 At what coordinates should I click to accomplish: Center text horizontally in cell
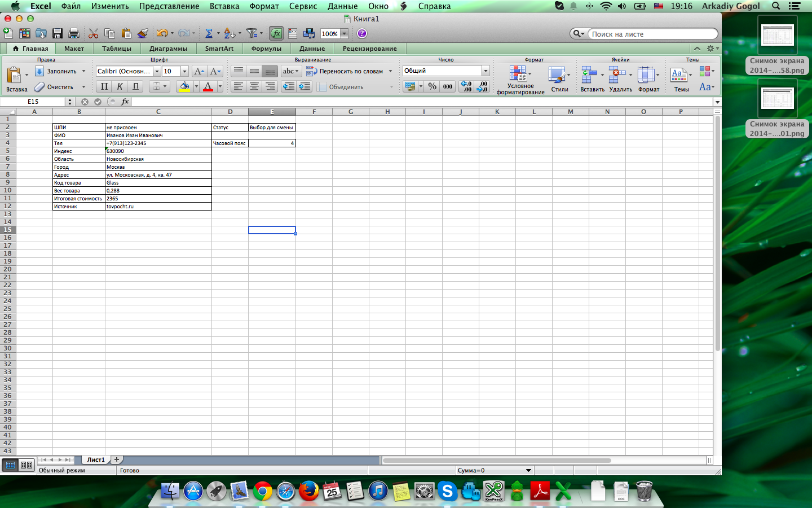254,86
